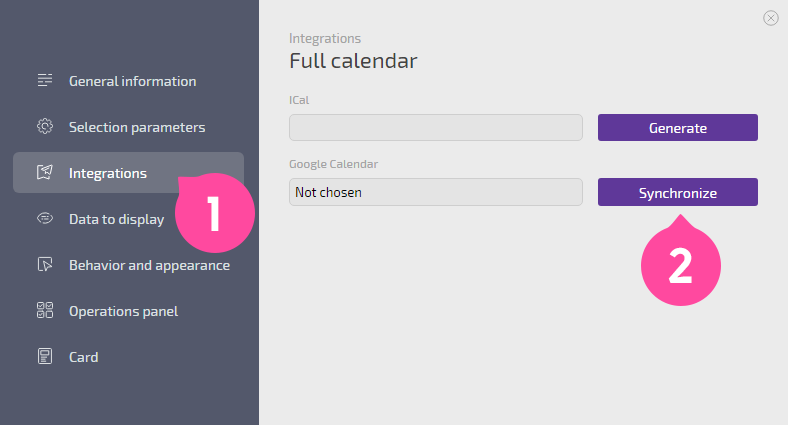
Task: Switch to Selection parameters section
Action: pyautogui.click(x=137, y=127)
